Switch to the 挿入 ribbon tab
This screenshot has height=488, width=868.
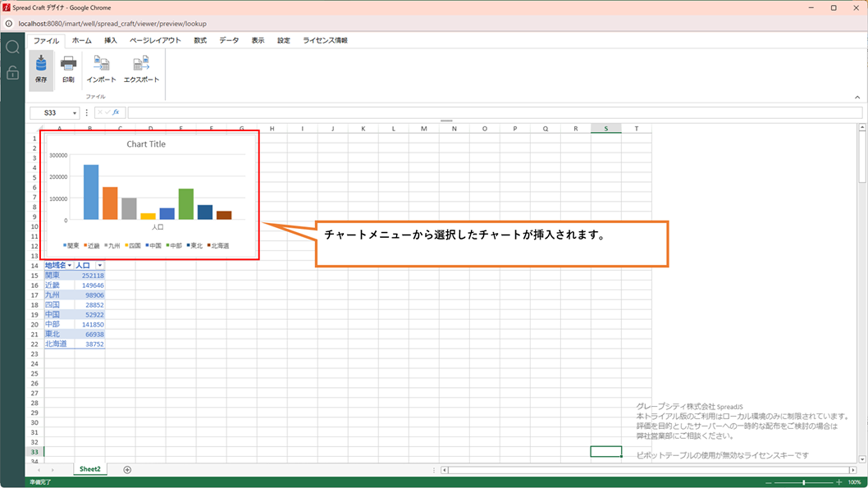coord(110,41)
